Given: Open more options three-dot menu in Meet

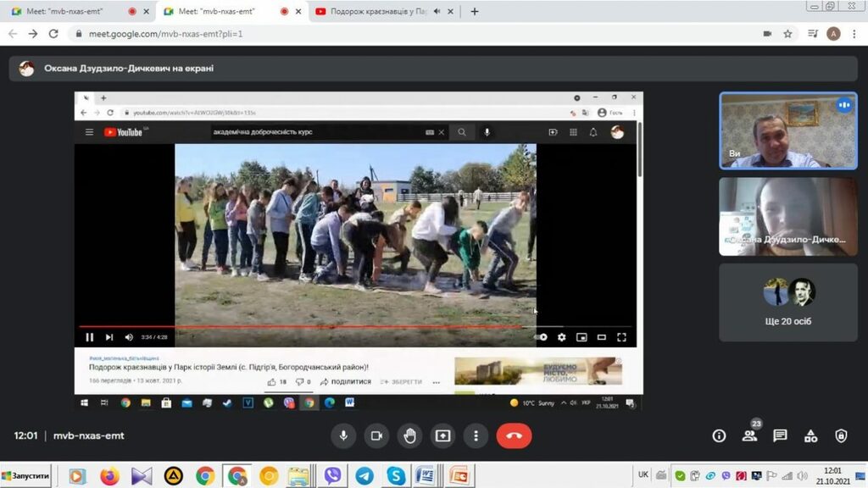Looking at the screenshot, I should point(476,435).
